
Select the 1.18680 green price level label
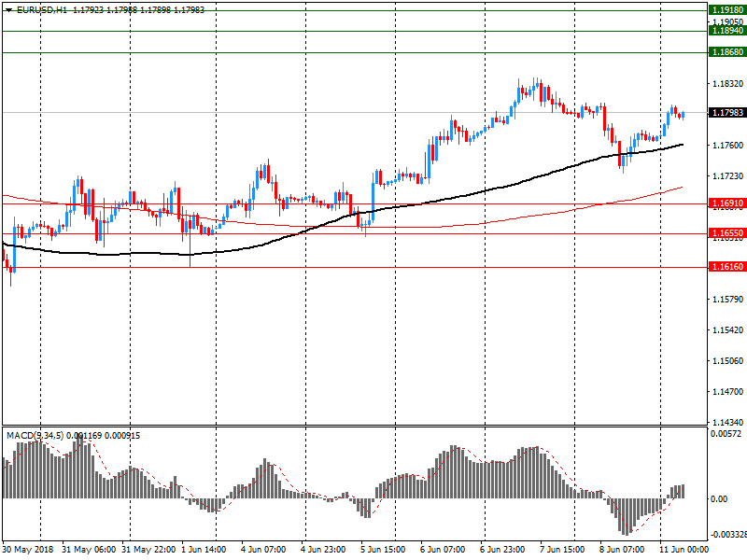[x=727, y=52]
